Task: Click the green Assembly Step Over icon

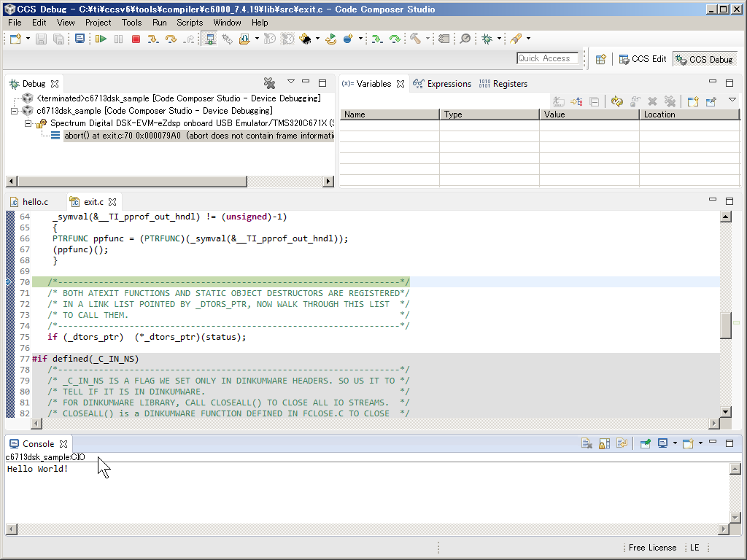Action: [395, 39]
